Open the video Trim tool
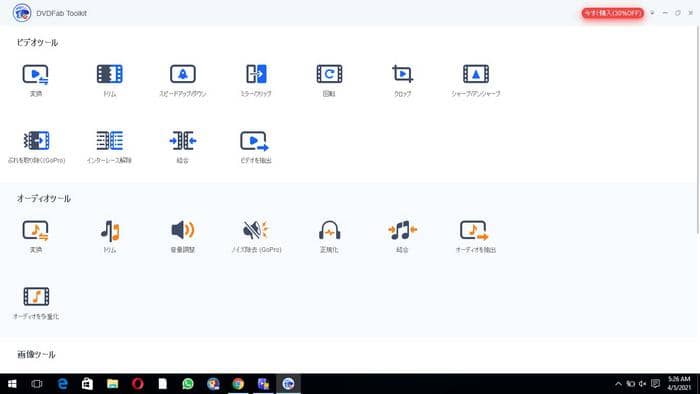The height and width of the screenshot is (394, 700). click(109, 80)
